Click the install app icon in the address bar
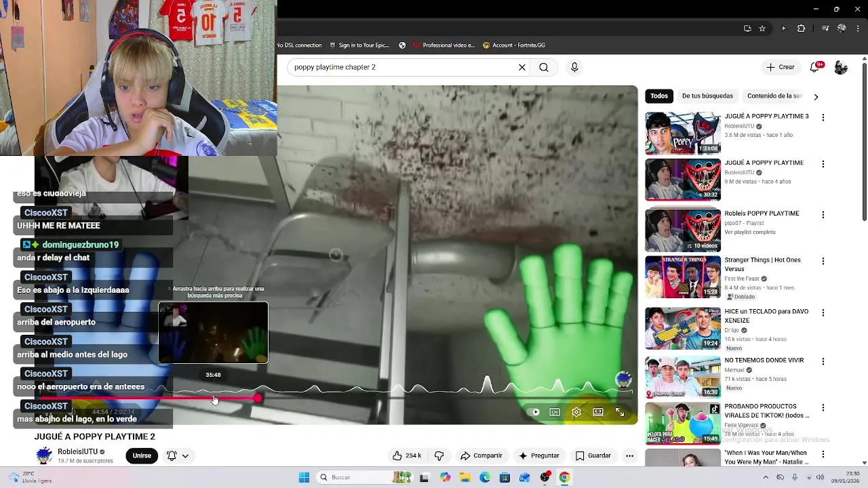Viewport: 868px width, 488px height. pos(747,28)
